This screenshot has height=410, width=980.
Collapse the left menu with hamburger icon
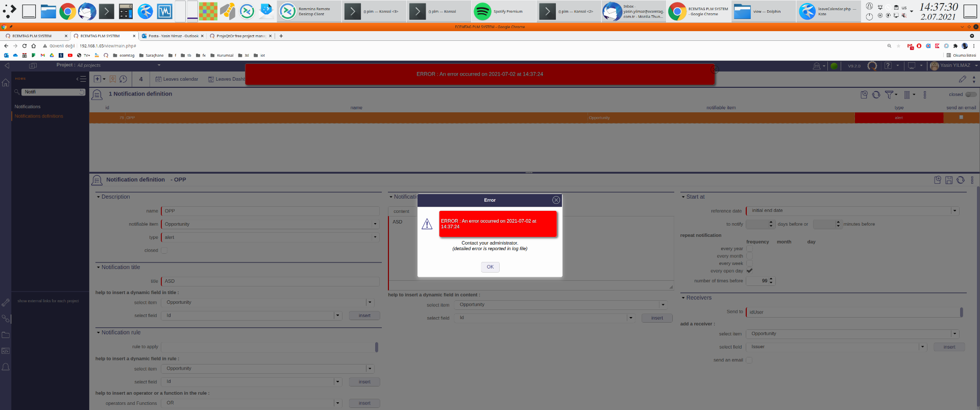click(81, 79)
